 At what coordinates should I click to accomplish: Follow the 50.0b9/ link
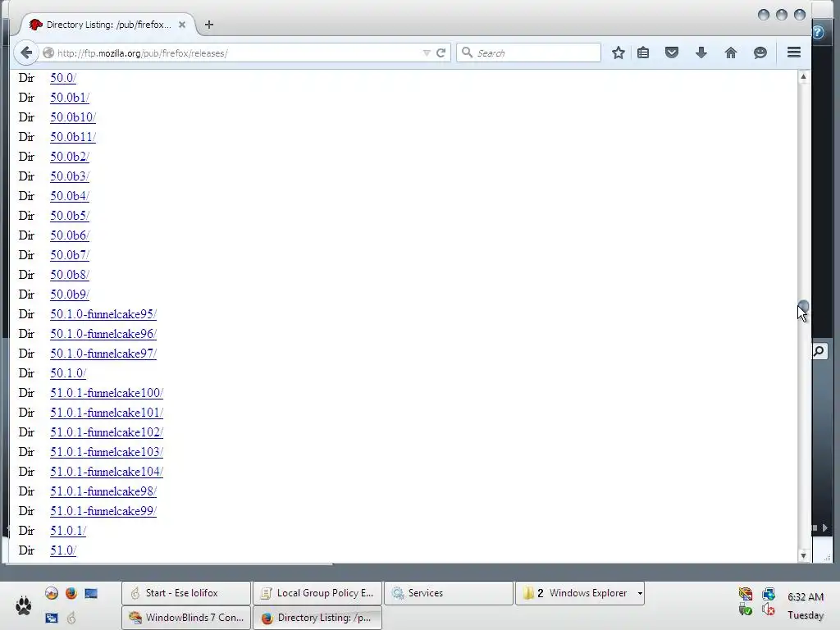pyautogui.click(x=70, y=294)
